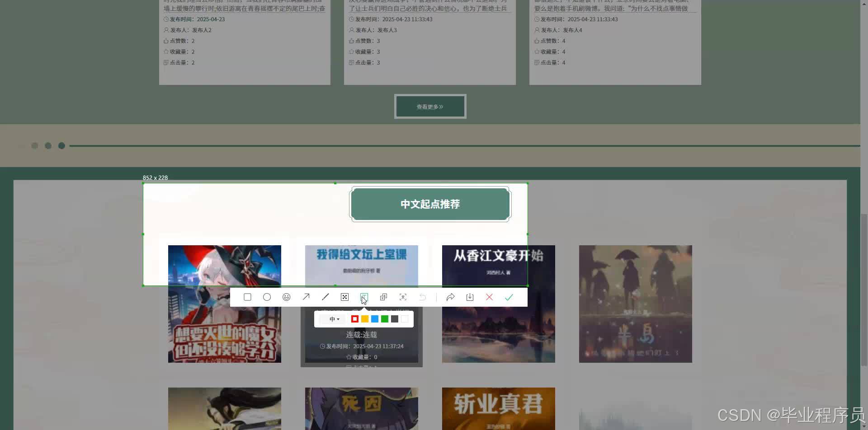Select the red color swatch
The image size is (868, 430).
pos(355,318)
